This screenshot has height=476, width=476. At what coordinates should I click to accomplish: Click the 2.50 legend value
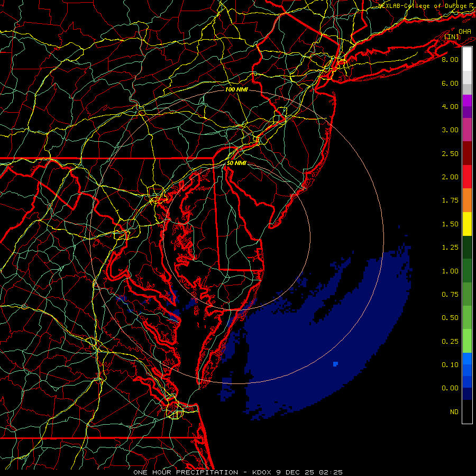(x=450, y=153)
